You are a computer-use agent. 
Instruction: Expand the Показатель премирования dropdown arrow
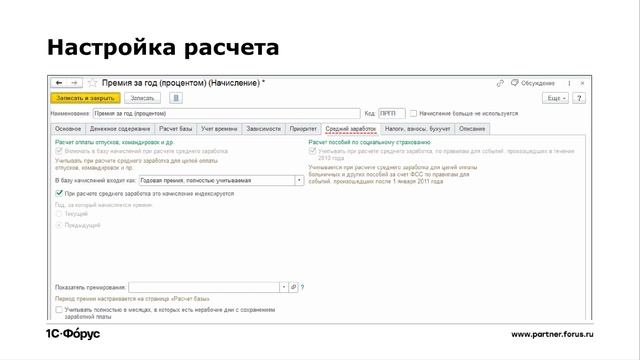click(x=284, y=287)
